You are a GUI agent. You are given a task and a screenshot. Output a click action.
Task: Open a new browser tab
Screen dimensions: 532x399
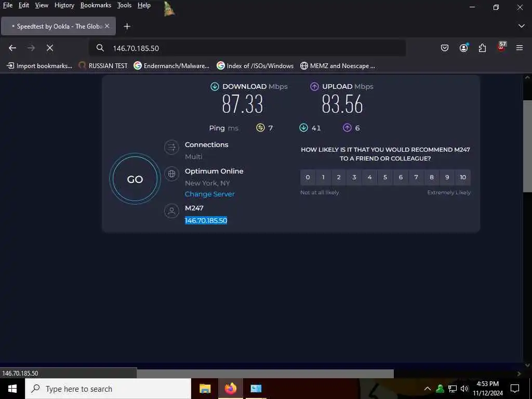point(127,26)
